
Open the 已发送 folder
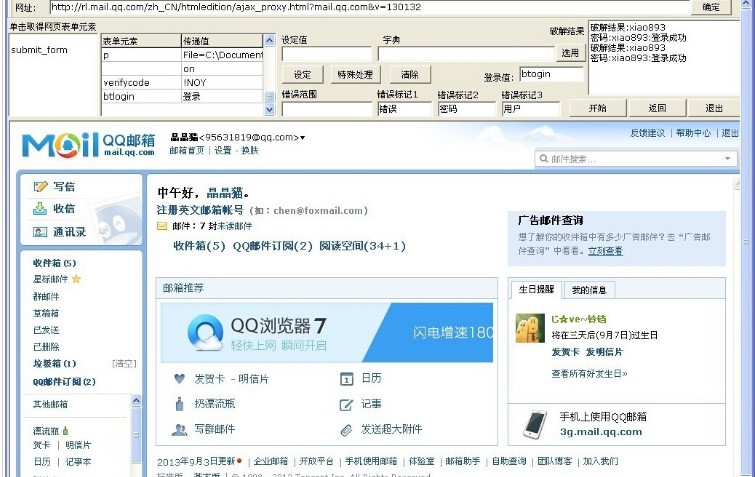pyautogui.click(x=46, y=330)
